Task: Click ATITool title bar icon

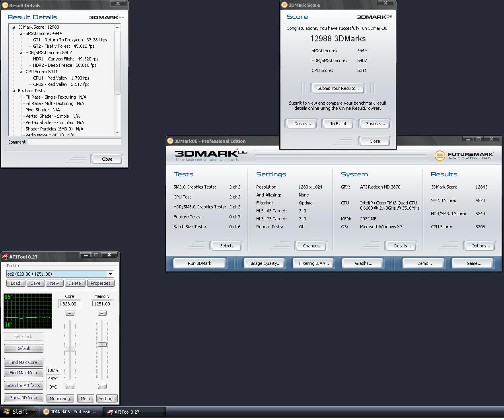Action: (x=5, y=257)
